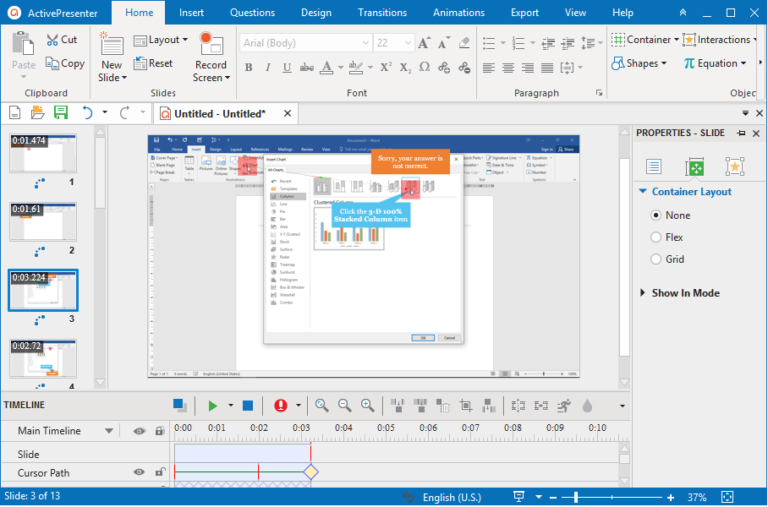
Task: Increase font size with grow icon
Action: [424, 43]
